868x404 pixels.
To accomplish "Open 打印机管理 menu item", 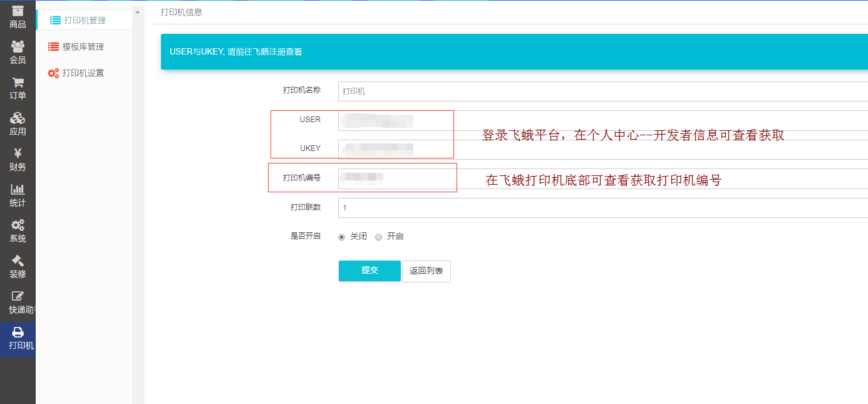I will [x=85, y=21].
